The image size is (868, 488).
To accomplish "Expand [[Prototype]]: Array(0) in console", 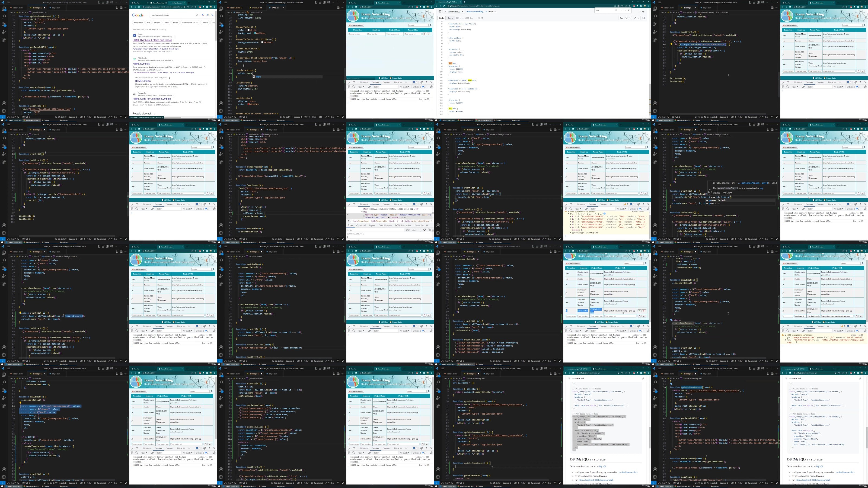I will (570, 233).
